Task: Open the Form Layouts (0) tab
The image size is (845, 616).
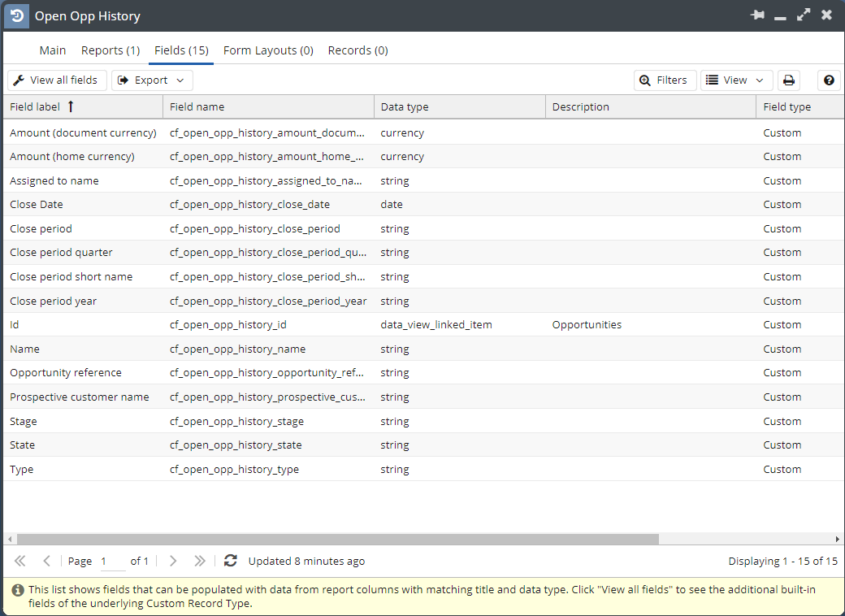Action: click(x=268, y=50)
